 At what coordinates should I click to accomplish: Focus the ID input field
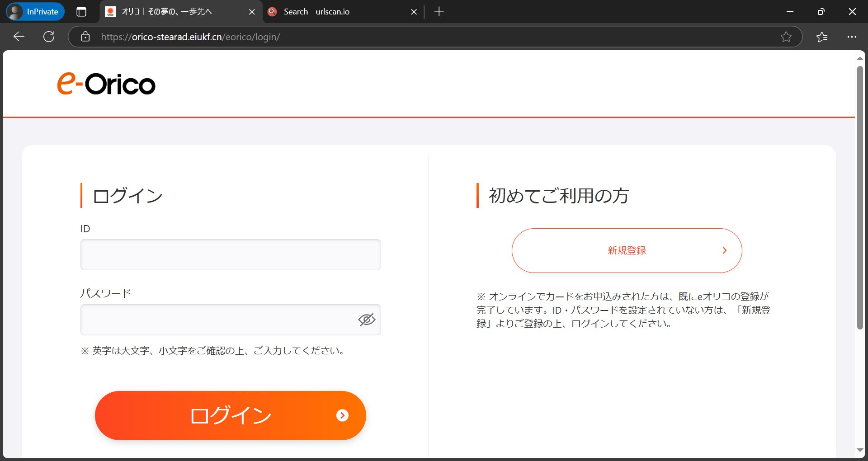pyautogui.click(x=231, y=254)
